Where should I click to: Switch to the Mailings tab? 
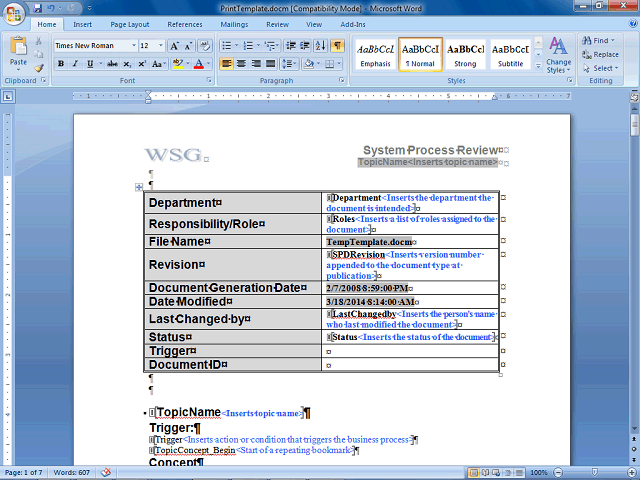pos(234,24)
